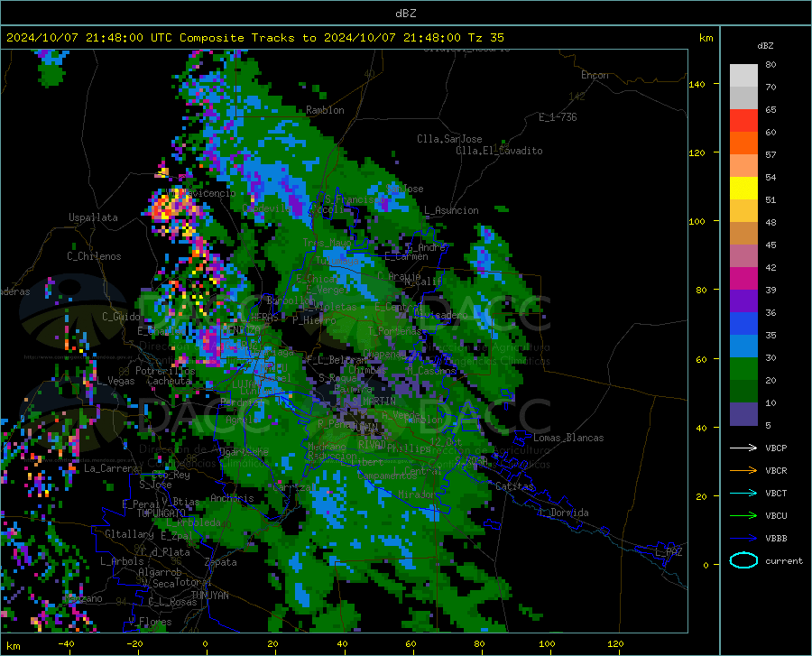Click the Uspallata map label
This screenshot has height=656, width=812.
coord(93,217)
